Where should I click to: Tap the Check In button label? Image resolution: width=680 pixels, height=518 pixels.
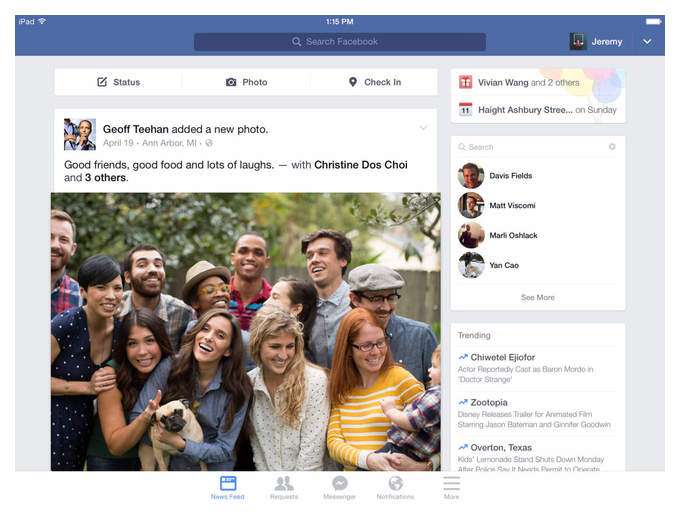[382, 82]
